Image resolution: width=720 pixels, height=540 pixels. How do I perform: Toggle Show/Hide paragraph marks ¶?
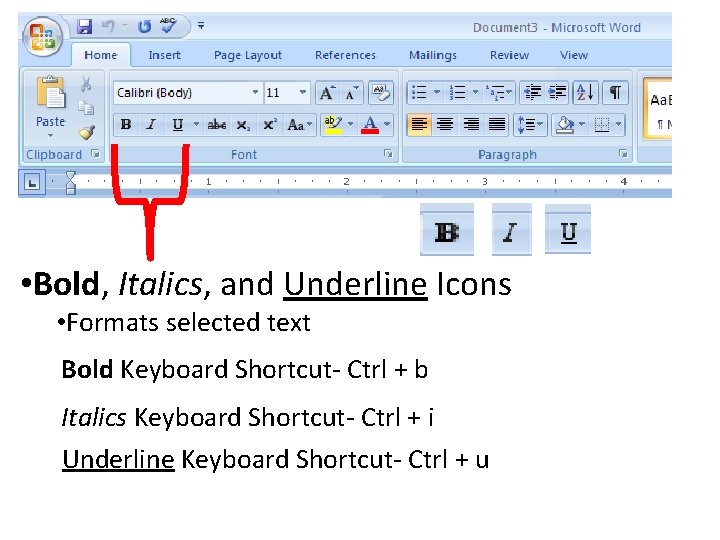615,92
